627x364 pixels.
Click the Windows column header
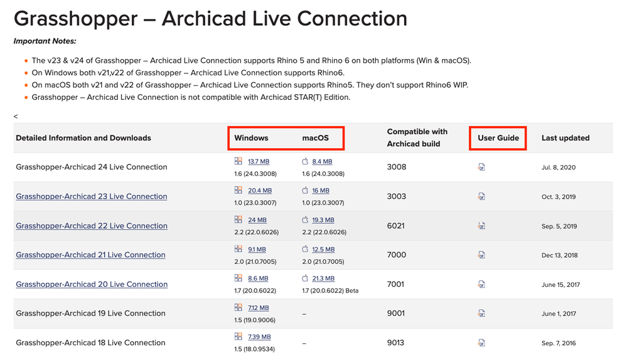pos(251,138)
